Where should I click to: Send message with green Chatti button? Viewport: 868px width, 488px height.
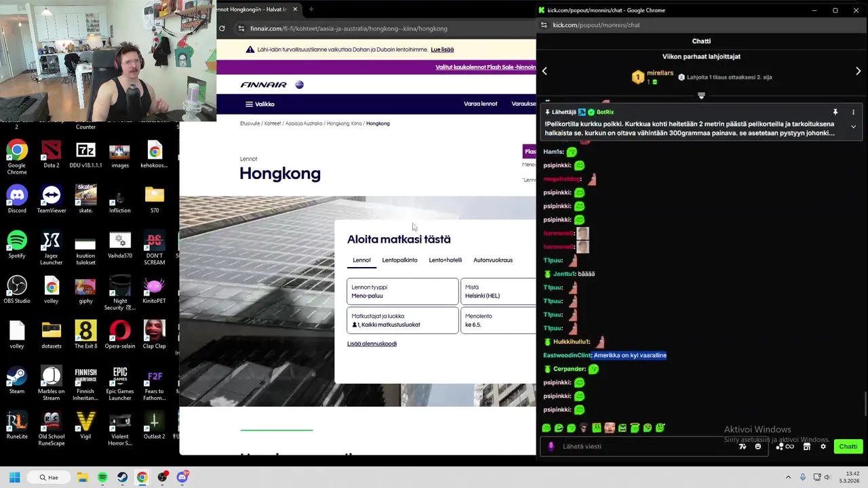click(x=848, y=447)
